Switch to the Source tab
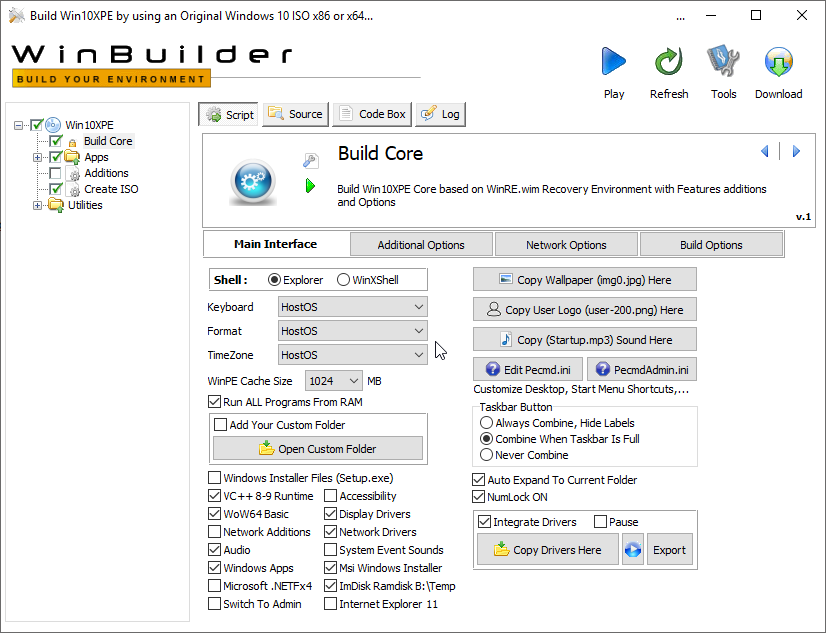The image size is (826, 633). 296,114
